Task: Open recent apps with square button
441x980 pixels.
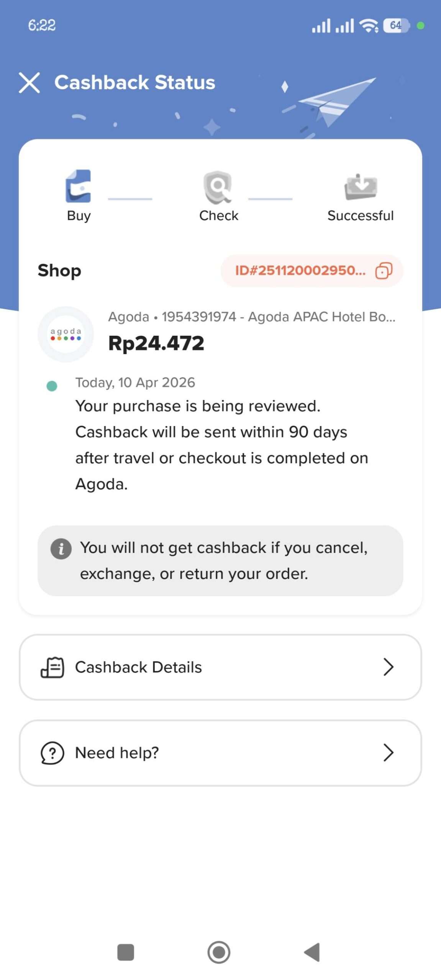Action: pos(126,952)
